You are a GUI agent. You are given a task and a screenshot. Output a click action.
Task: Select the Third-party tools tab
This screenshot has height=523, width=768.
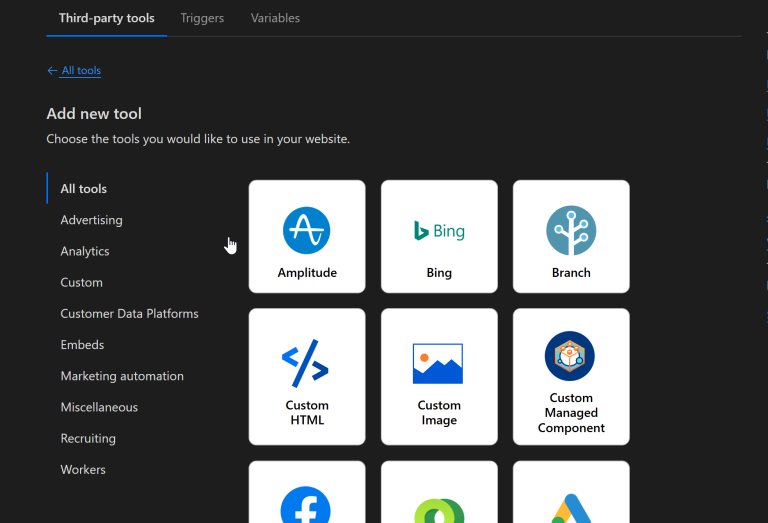pyautogui.click(x=106, y=18)
